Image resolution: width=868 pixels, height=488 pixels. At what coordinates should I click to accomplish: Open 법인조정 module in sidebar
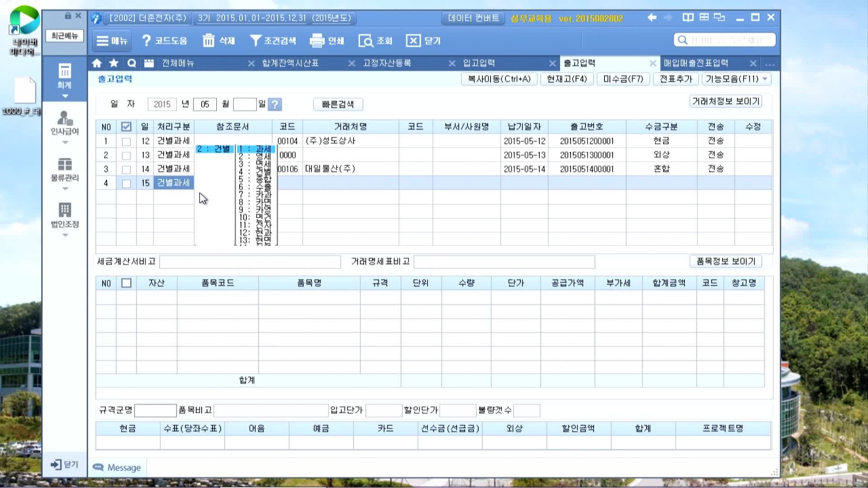(65, 216)
